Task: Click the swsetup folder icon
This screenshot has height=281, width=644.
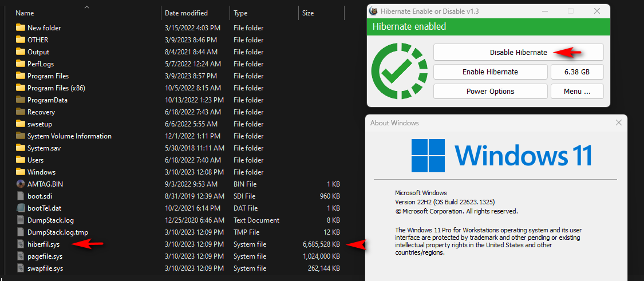Action: pyautogui.click(x=21, y=124)
